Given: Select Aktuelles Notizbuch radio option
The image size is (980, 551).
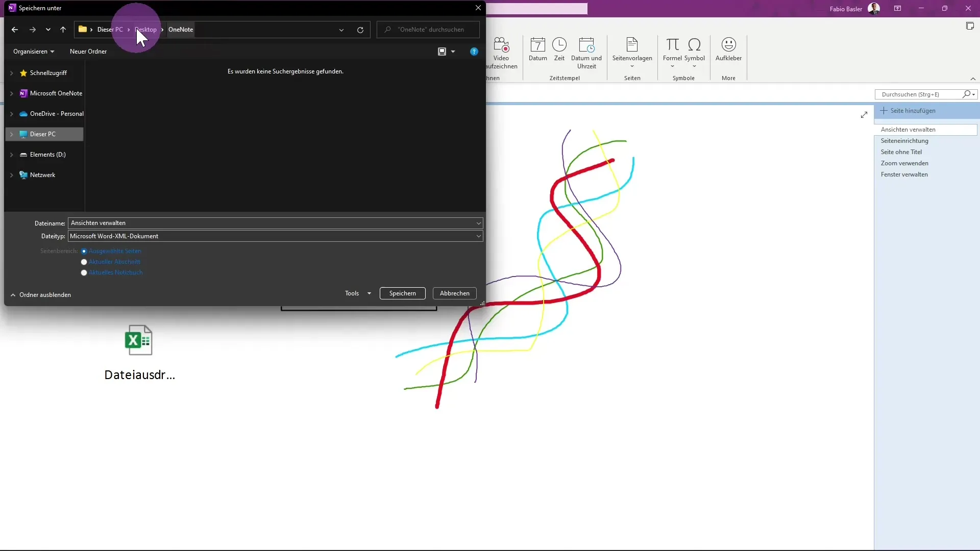Looking at the screenshot, I should (x=84, y=273).
